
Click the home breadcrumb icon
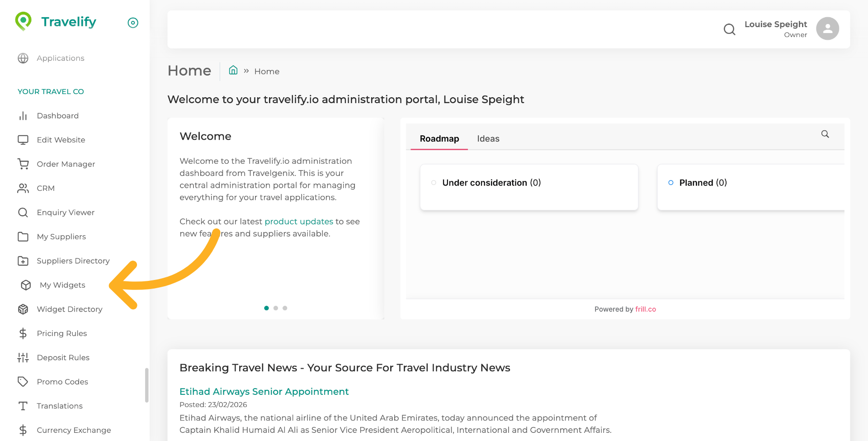click(x=233, y=71)
